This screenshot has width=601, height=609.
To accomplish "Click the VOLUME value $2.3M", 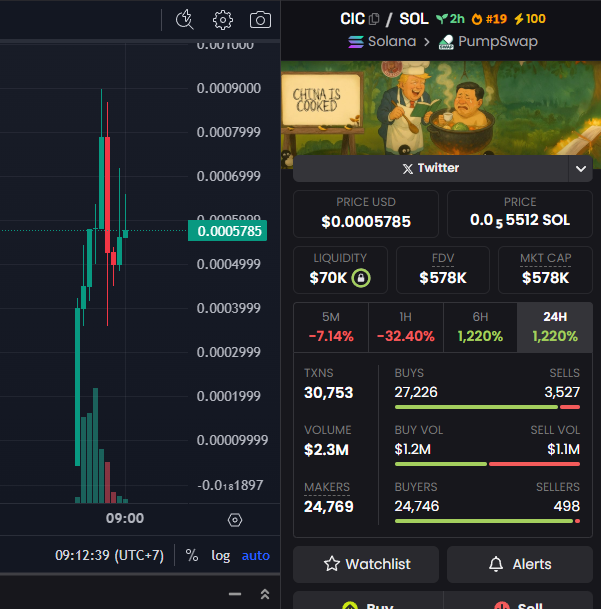I will [326, 450].
